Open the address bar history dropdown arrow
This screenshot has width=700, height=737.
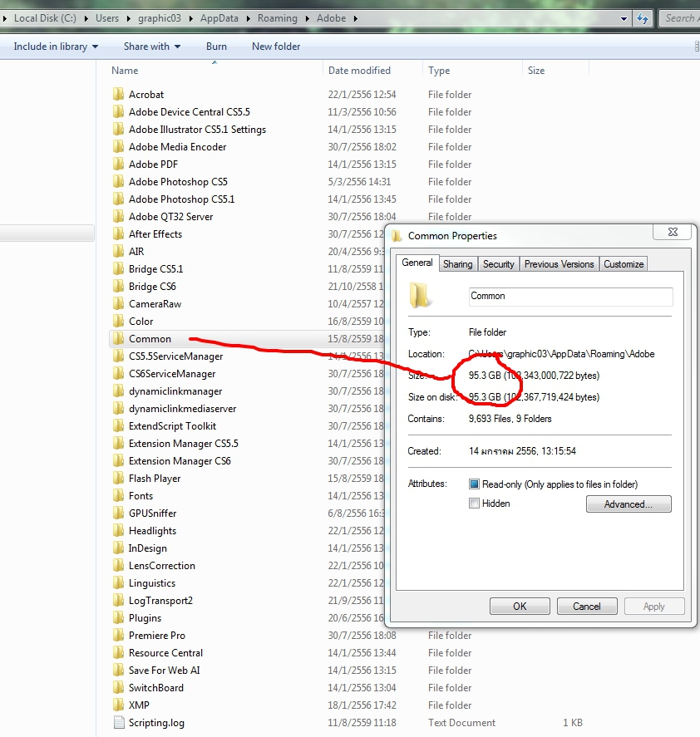click(x=624, y=19)
